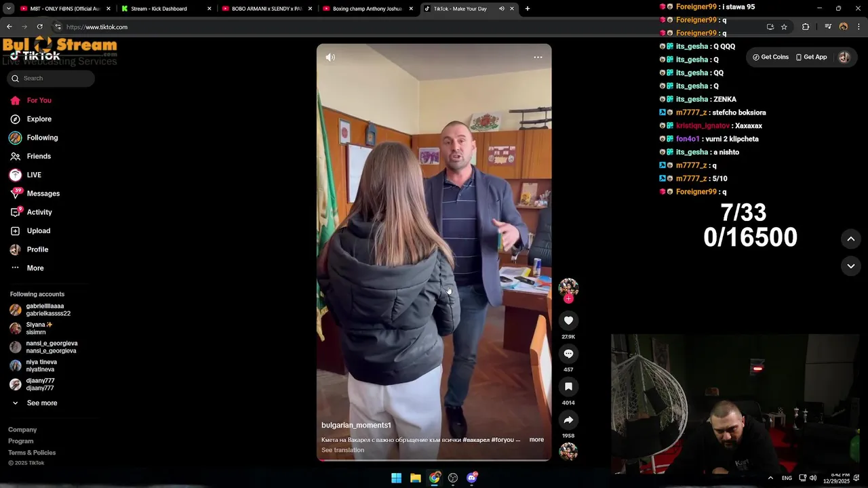Open the tab search dropdown
Screen dimensions: 868x488
pyautogui.click(x=9, y=9)
